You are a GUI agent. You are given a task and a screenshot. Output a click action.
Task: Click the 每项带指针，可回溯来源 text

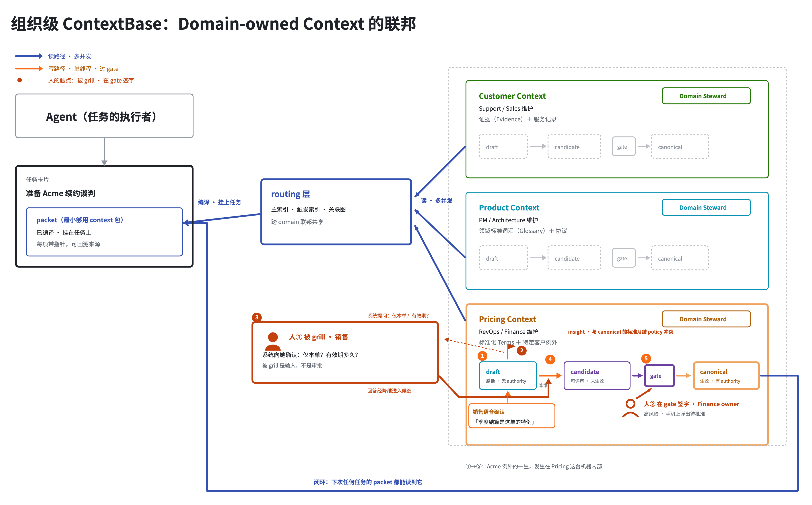click(68, 244)
